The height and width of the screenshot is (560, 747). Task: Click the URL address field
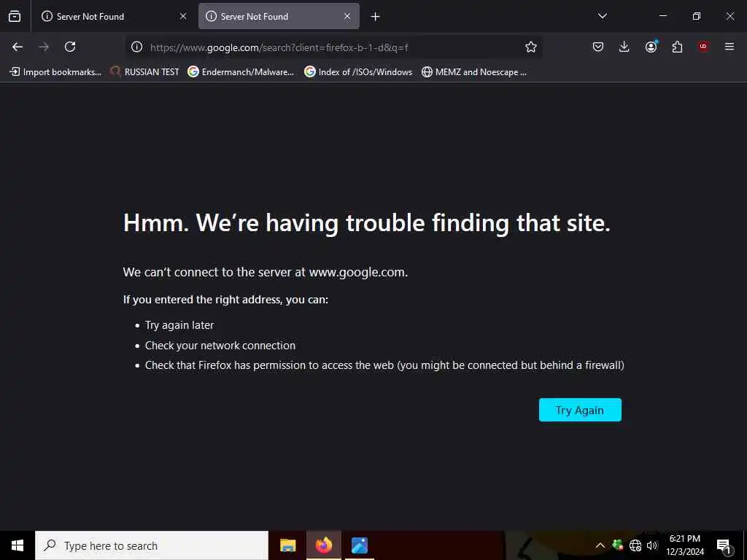[x=333, y=47]
